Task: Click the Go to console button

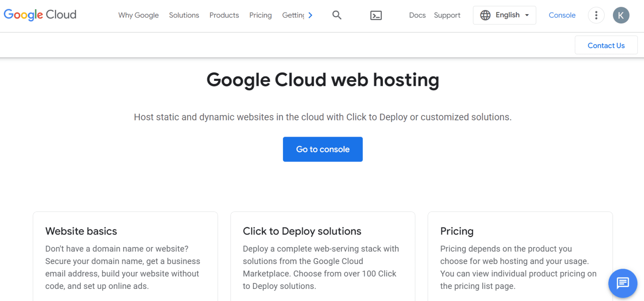Action: click(x=322, y=149)
